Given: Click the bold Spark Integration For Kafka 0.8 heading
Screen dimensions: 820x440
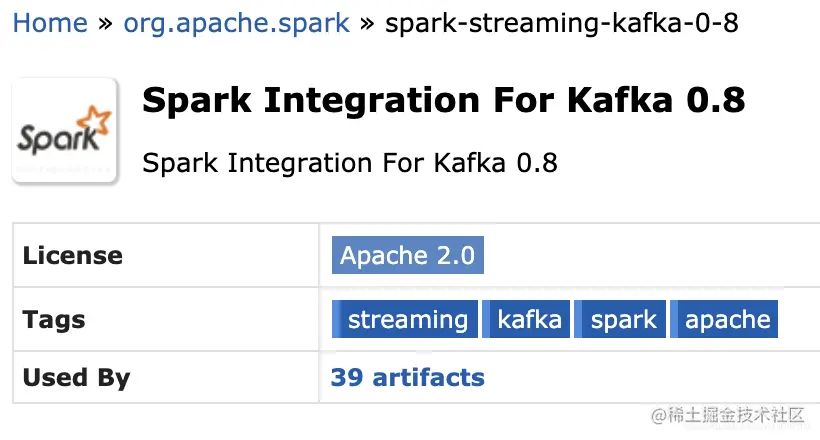Looking at the screenshot, I should coord(443,99).
